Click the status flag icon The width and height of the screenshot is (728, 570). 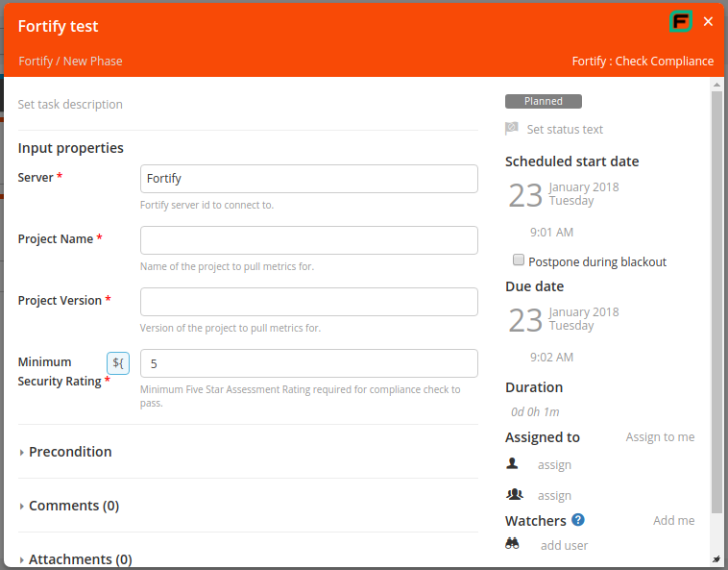click(512, 129)
